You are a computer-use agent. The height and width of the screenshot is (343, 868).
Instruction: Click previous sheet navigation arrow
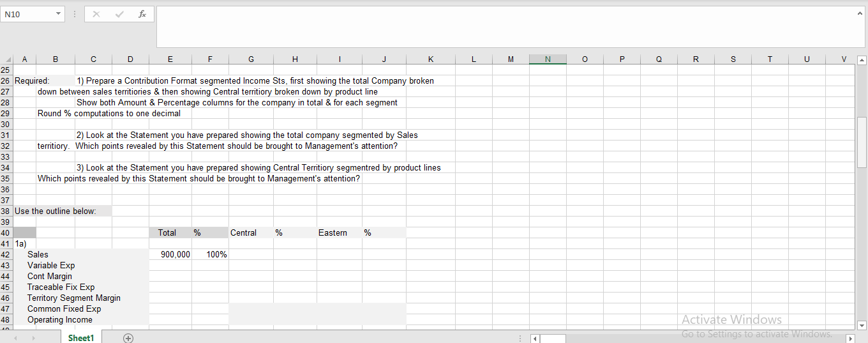click(x=16, y=338)
